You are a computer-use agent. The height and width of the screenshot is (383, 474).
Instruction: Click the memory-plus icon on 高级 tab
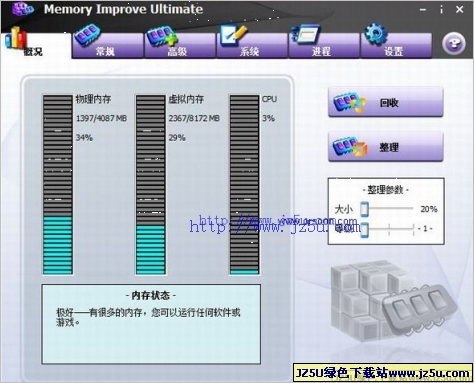162,36
